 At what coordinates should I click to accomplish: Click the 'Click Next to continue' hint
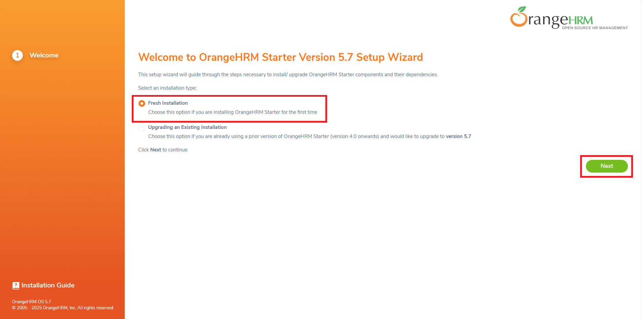tap(163, 150)
